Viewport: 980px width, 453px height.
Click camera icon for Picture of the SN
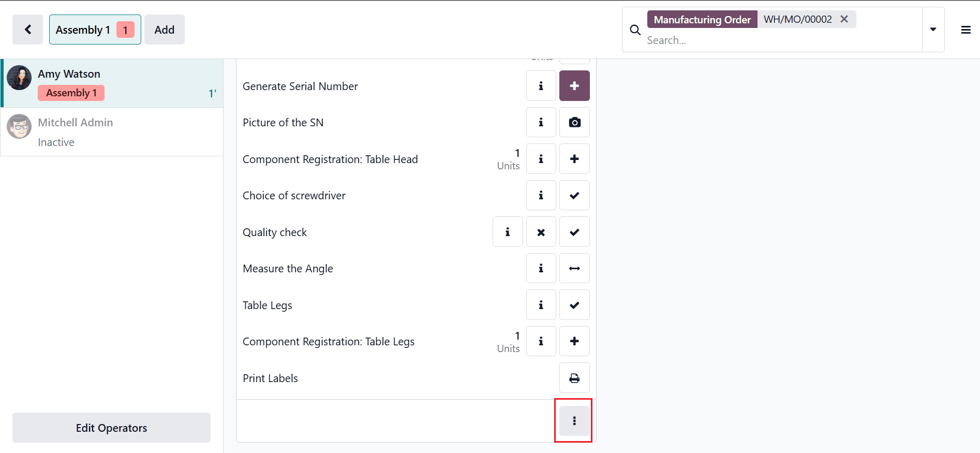[574, 122]
